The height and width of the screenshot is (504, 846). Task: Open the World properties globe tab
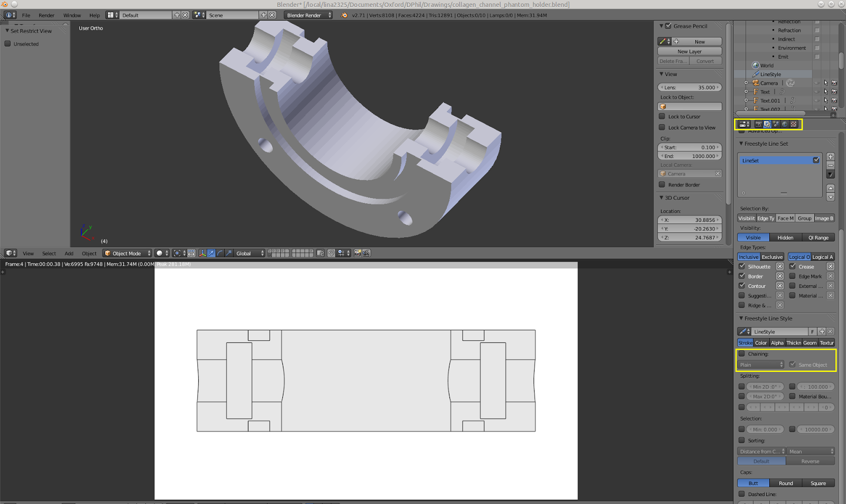[x=785, y=124]
